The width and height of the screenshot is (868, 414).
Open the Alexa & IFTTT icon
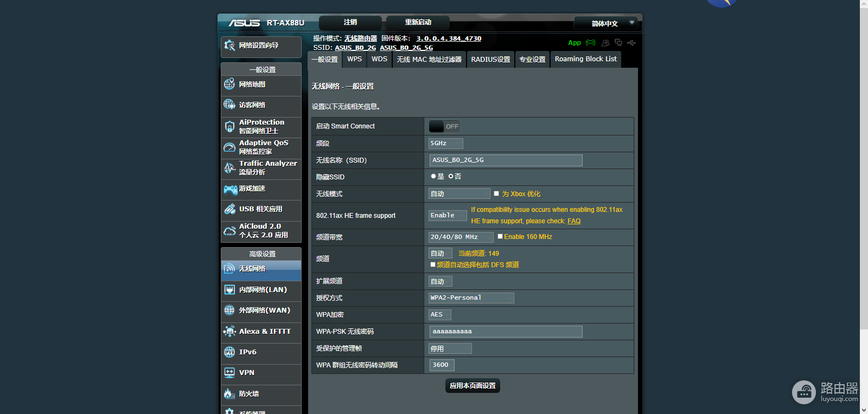tap(229, 331)
